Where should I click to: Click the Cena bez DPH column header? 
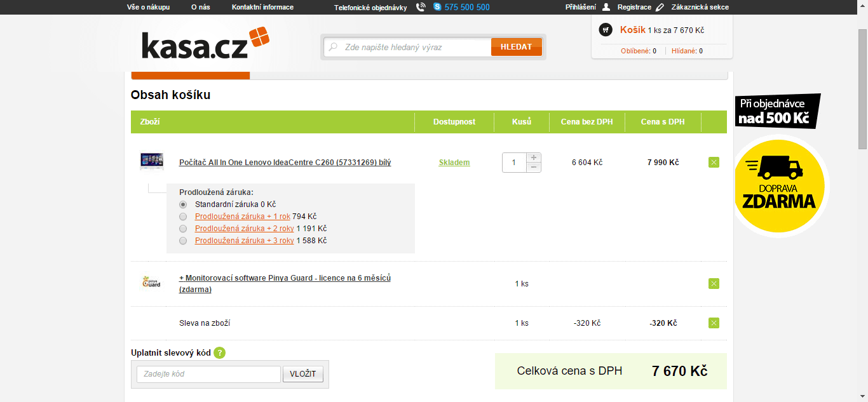tap(587, 121)
